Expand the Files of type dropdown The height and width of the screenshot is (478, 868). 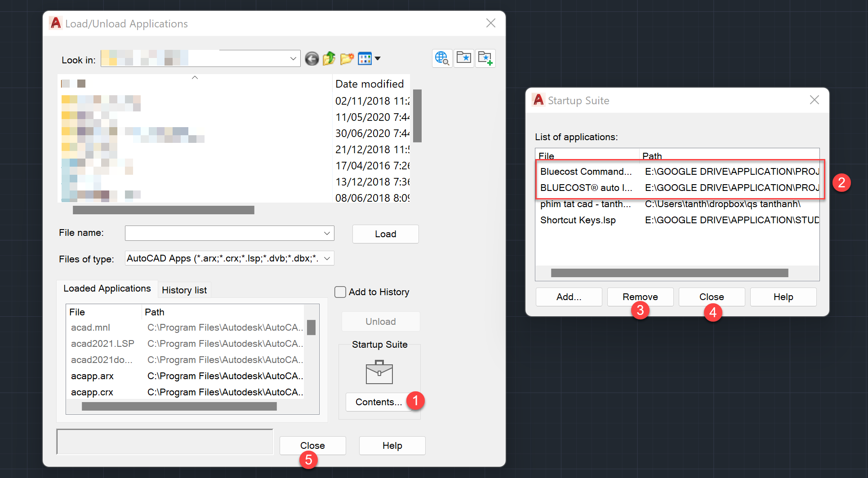[x=327, y=258]
